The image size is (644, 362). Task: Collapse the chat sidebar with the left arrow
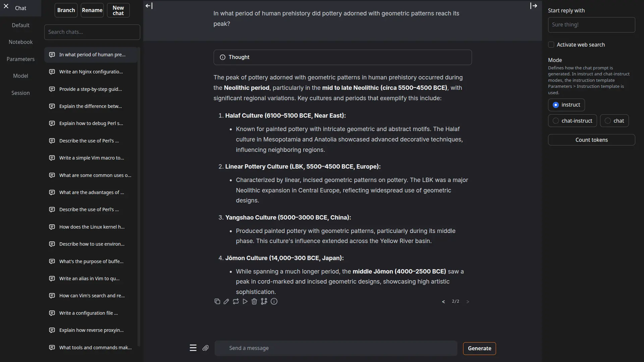click(149, 6)
